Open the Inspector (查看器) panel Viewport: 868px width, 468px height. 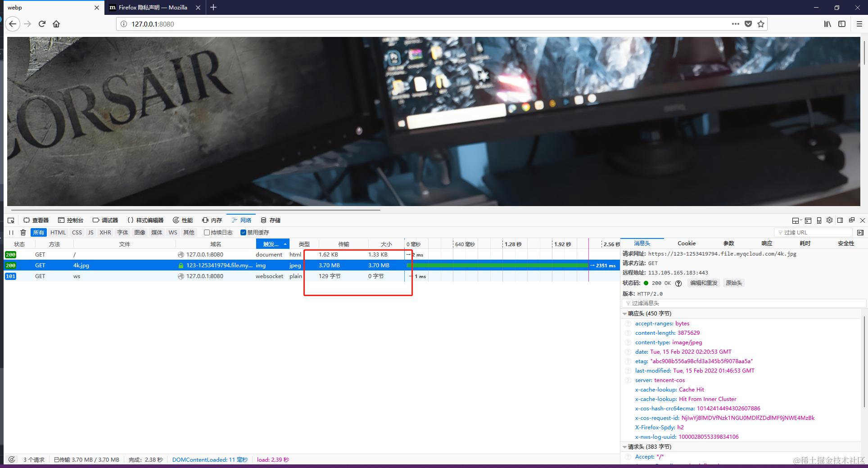point(36,220)
